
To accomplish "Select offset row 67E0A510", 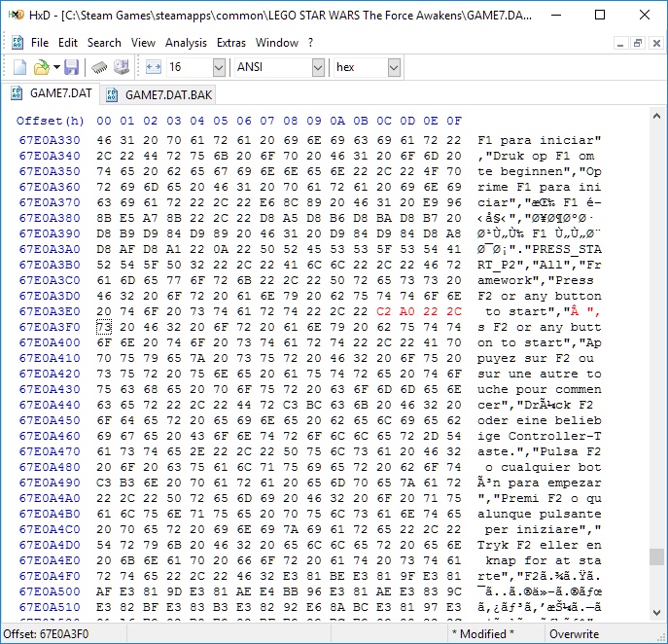I will pos(50,607).
